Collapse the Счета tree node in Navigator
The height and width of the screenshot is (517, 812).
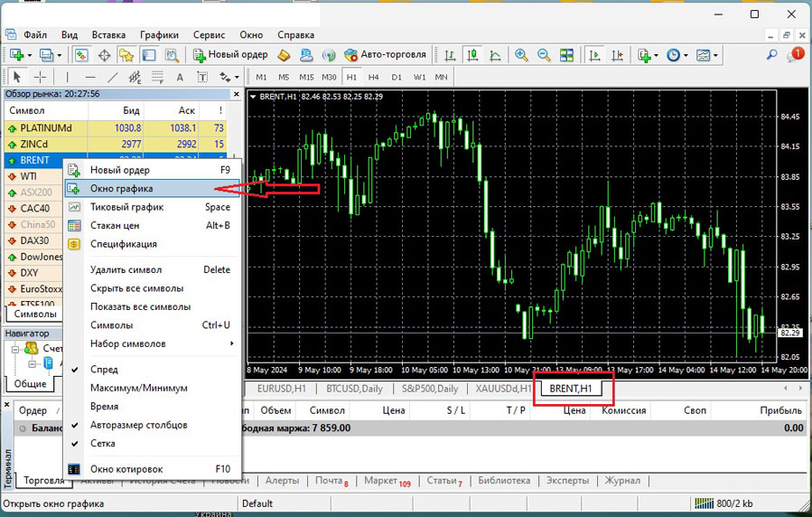[x=15, y=349]
